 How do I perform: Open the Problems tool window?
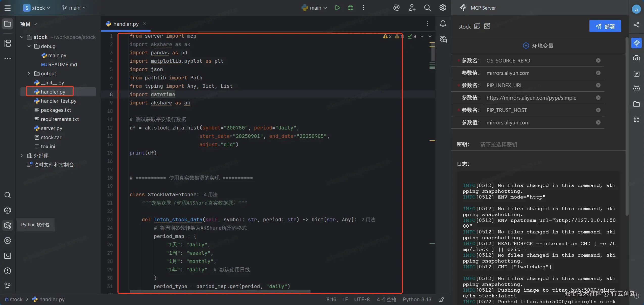click(8, 271)
